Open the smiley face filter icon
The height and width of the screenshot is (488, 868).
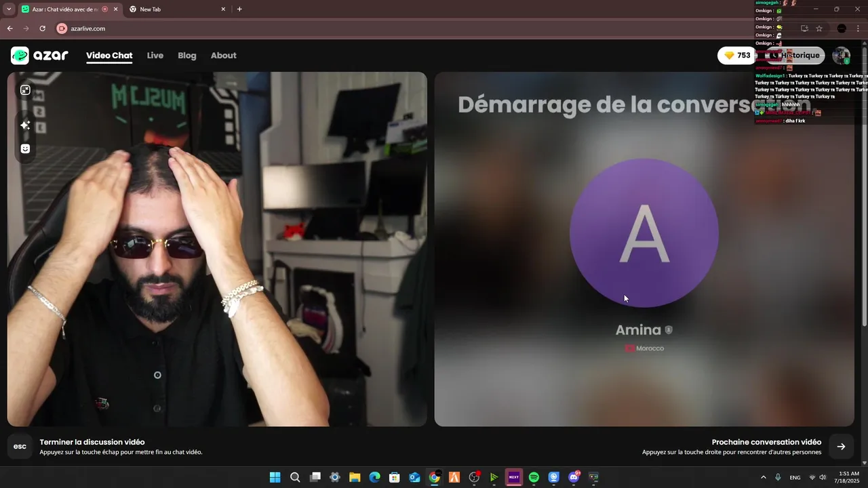[25, 148]
